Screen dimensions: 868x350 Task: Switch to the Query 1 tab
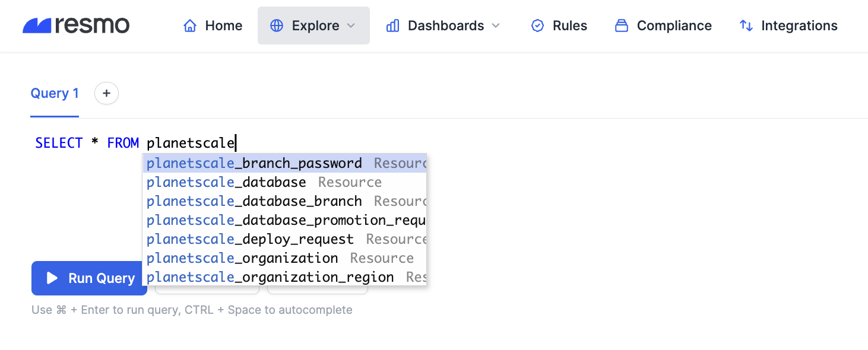tap(55, 93)
